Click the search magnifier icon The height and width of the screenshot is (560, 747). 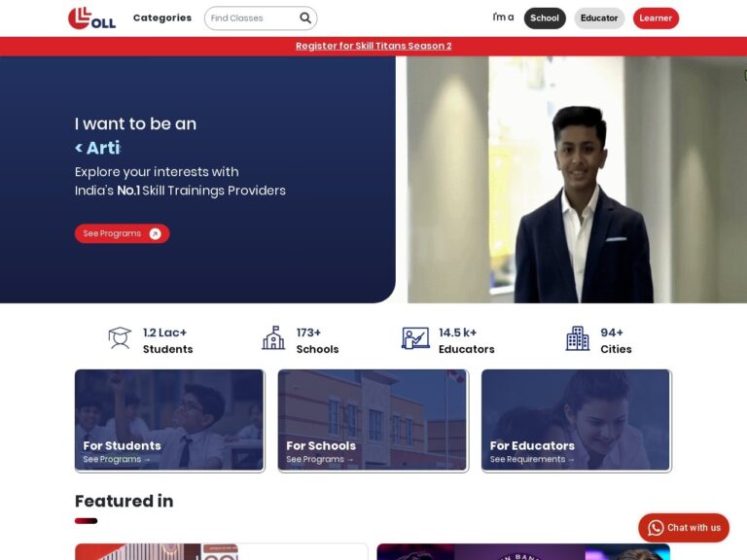[305, 18]
